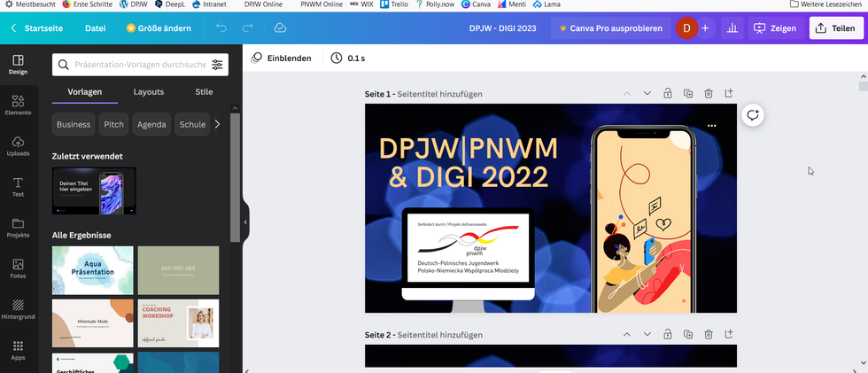Screen dimensions: 868x373
Task: Move Seite 2 down with chevron
Action: (647, 334)
